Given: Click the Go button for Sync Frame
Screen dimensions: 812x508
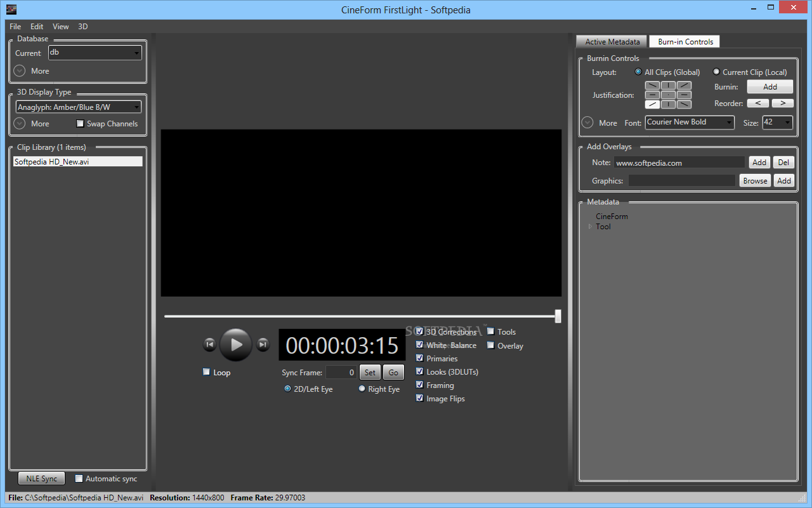Looking at the screenshot, I should 393,372.
